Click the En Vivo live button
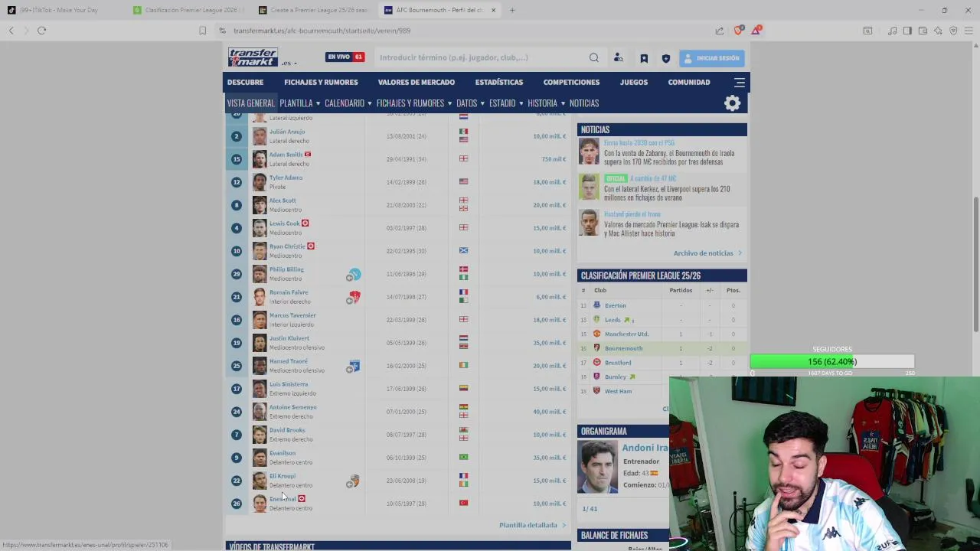This screenshot has width=980, height=551. (345, 57)
